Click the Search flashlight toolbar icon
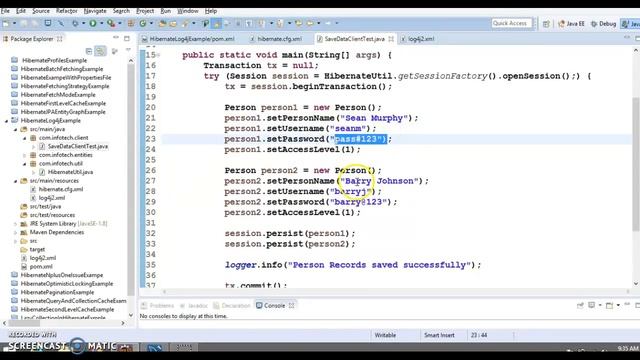This screenshot has width=640, height=360. tap(185, 24)
